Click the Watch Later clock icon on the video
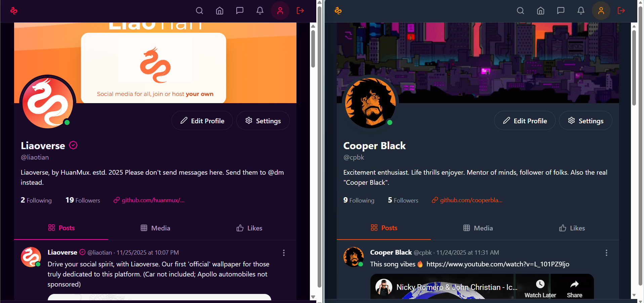The height and width of the screenshot is (303, 644). tap(539, 284)
